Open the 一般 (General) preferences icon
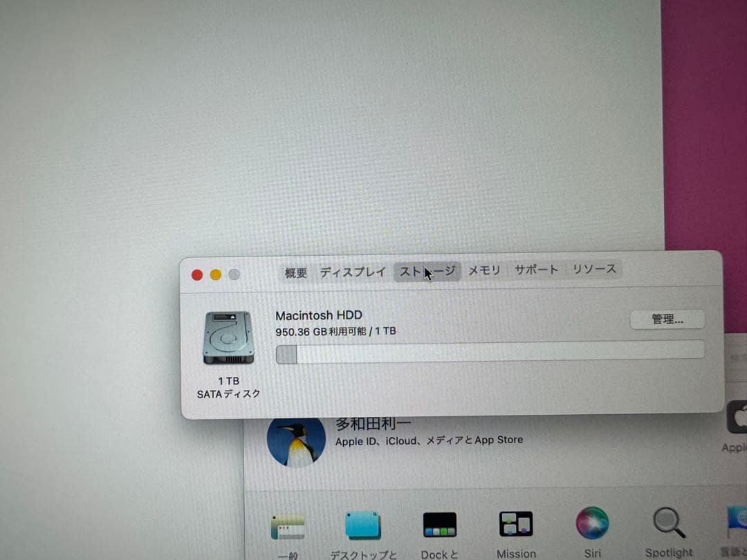The height and width of the screenshot is (560, 747). [289, 527]
